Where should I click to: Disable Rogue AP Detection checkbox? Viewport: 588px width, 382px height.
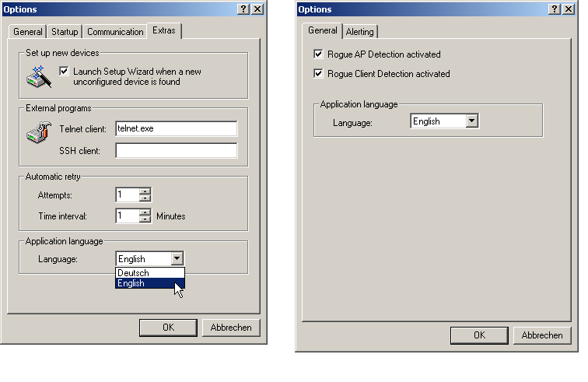[x=318, y=54]
